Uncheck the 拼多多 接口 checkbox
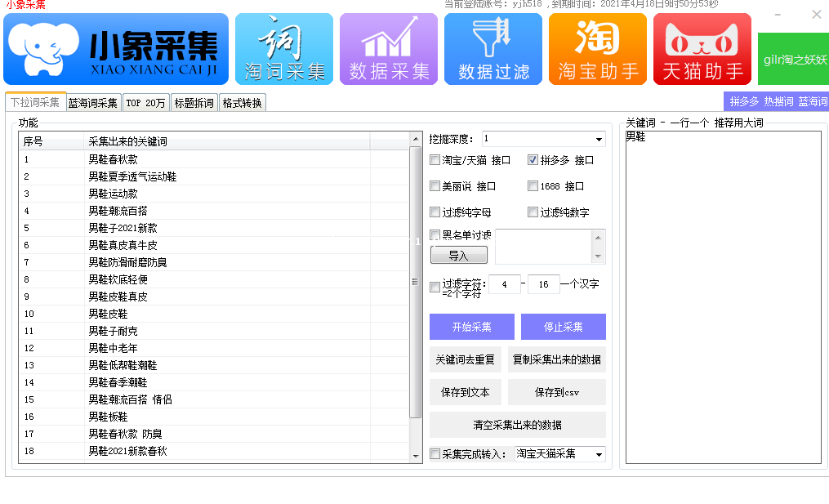The height and width of the screenshot is (504, 829). (533, 160)
